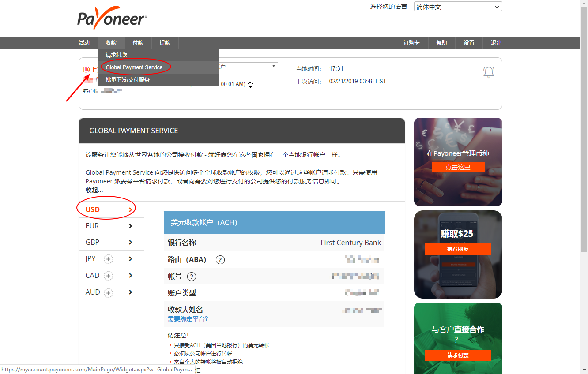This screenshot has height=374, width=588.
Task: Expand the AUD currency arrow
Action: click(130, 292)
